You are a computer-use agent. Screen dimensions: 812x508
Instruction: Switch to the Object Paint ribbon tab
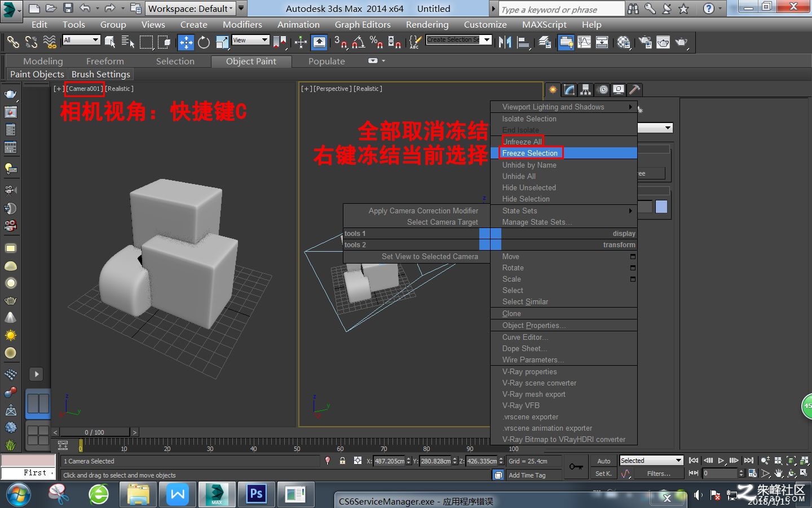point(251,61)
